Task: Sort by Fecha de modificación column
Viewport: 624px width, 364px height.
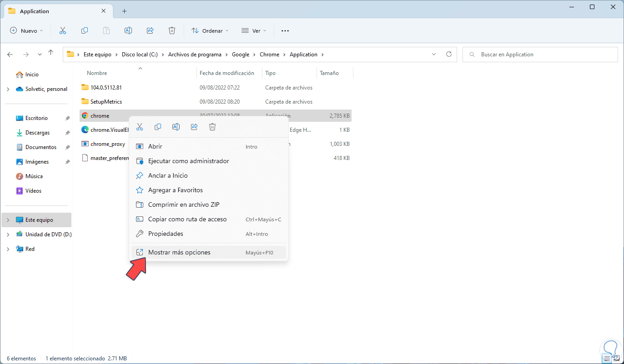Action: 227,73
